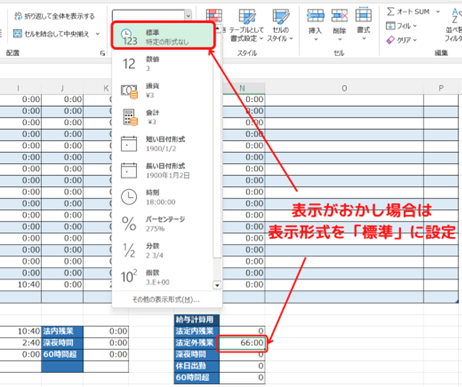This screenshot has height=387, width=462.
Task: Open the フィル fill dropdown
Action: pyautogui.click(x=402, y=26)
